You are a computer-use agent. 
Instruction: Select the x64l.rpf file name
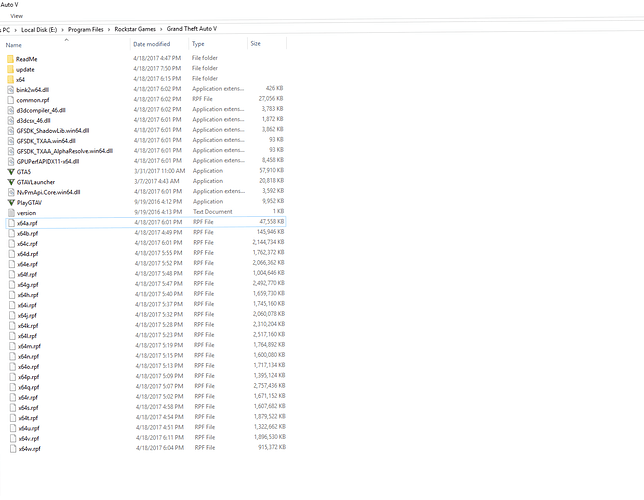(27, 336)
